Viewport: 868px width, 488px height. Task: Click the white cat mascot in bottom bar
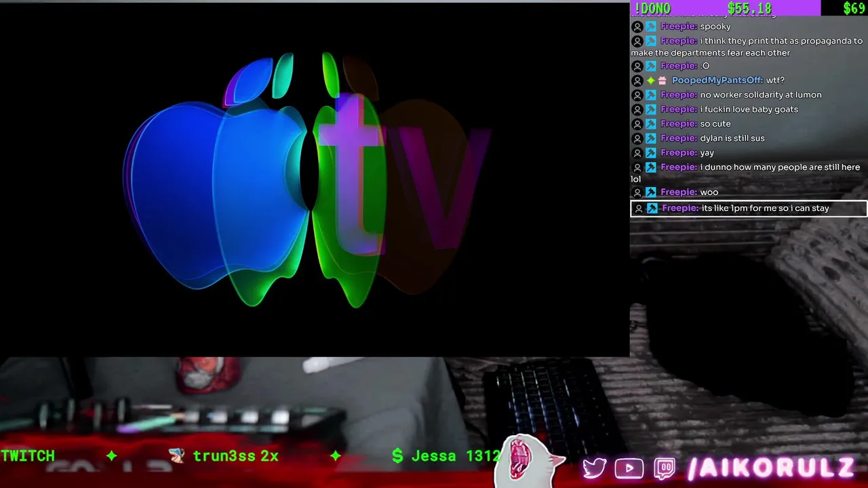(x=529, y=461)
